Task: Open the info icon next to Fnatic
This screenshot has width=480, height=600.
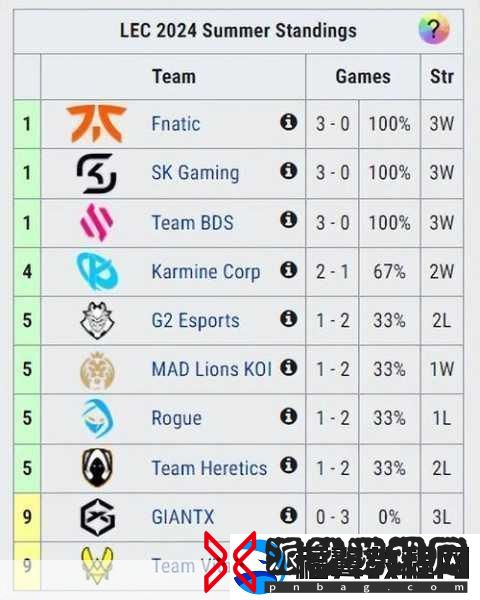Action: (x=289, y=122)
